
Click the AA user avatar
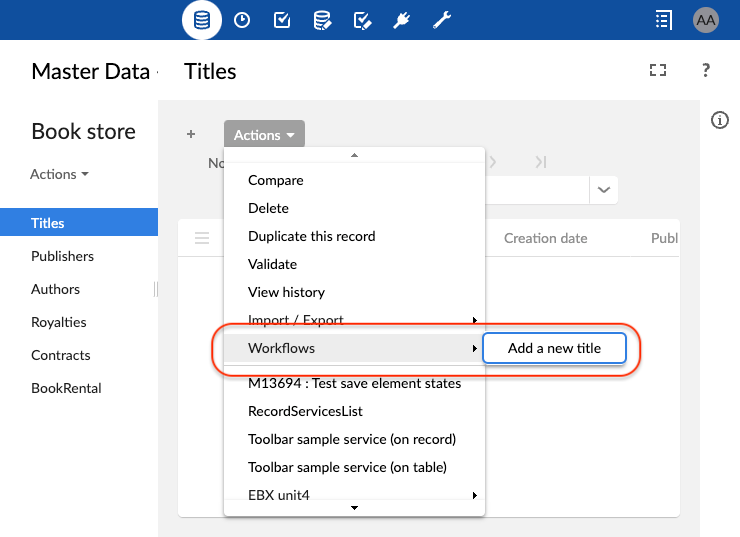[706, 19]
